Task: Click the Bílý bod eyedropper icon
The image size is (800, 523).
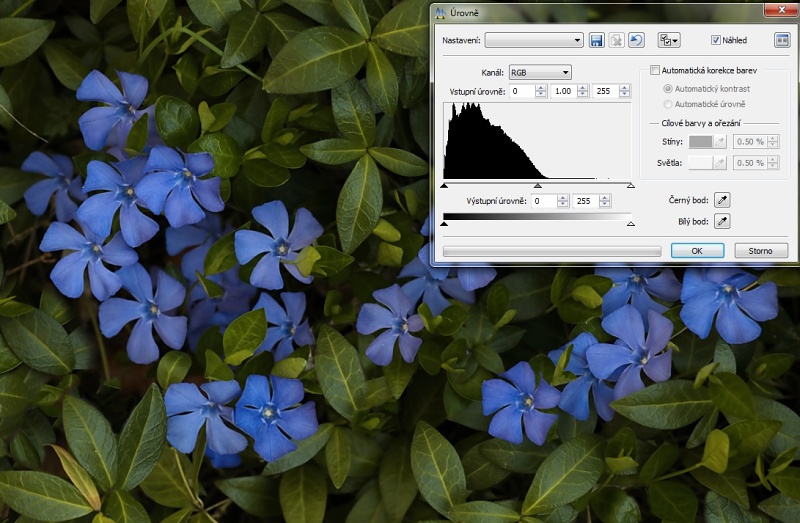Action: coord(721,221)
